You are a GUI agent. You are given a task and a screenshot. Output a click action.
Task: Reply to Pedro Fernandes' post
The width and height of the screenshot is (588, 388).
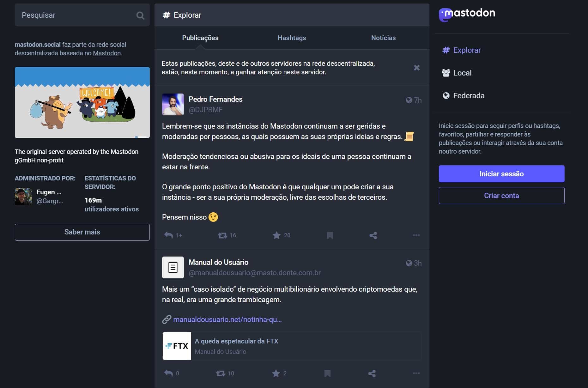pos(169,235)
